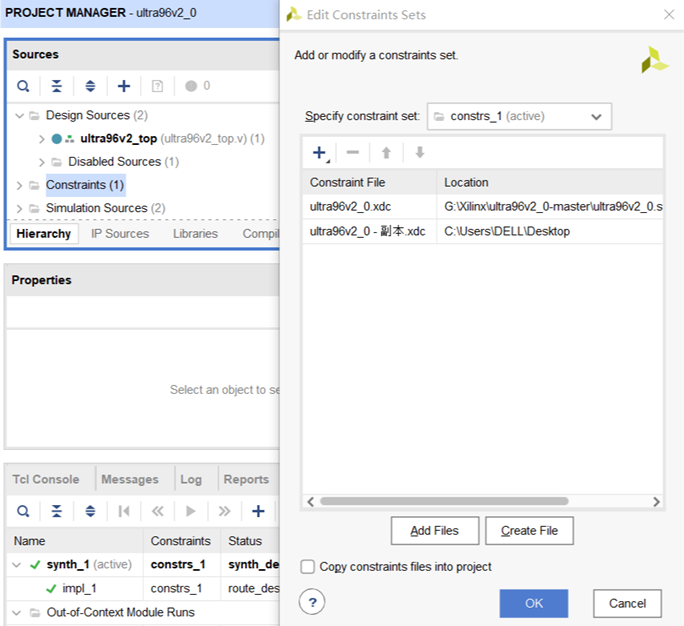Collapse all in Sources panel
Image resolution: width=684 pixels, height=626 pixels.
point(57,86)
